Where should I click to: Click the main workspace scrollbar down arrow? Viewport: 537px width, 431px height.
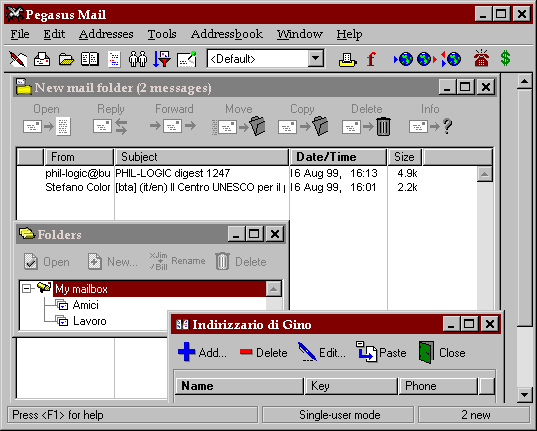(525, 394)
